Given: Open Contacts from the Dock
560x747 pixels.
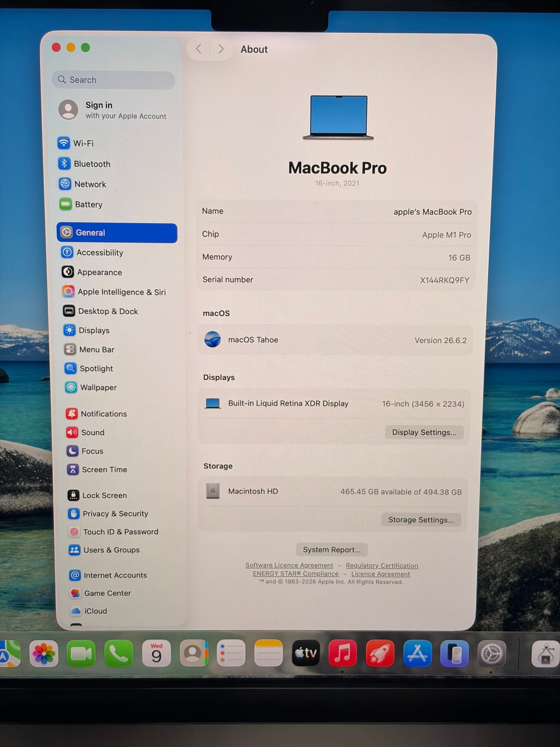Looking at the screenshot, I should 194,653.
